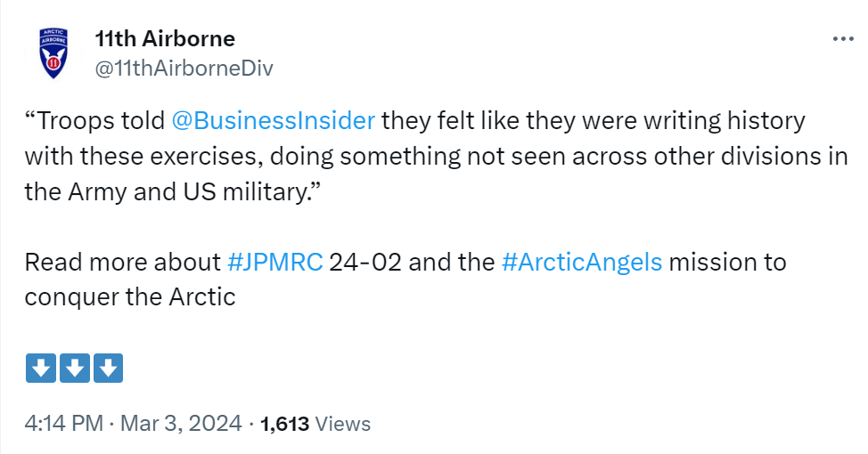Click the "the Army and US military" line
Viewport: 868px width, 454px height.
tap(173, 192)
